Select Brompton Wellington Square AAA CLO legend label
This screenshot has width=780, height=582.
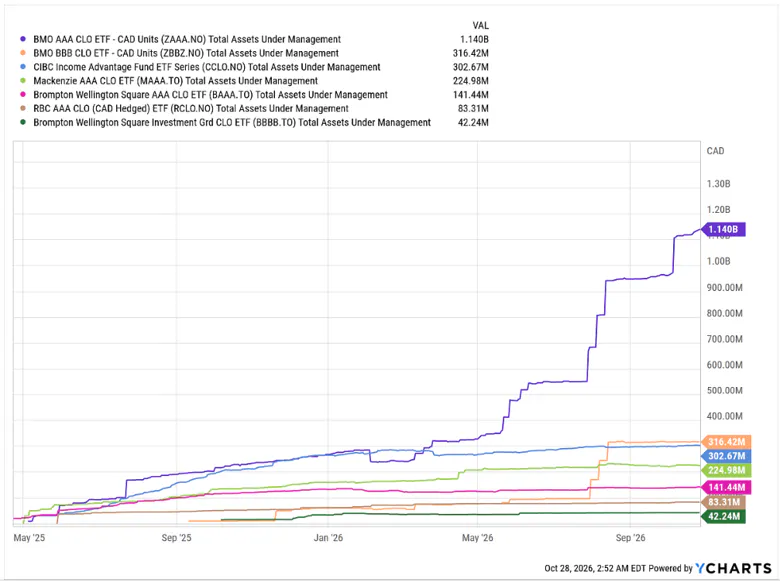point(210,95)
